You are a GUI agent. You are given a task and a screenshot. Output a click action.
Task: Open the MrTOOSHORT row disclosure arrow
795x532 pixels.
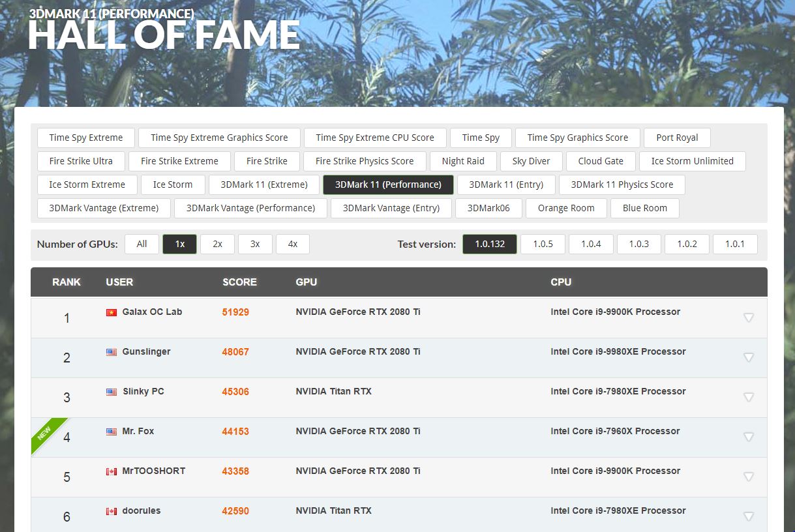pyautogui.click(x=749, y=477)
